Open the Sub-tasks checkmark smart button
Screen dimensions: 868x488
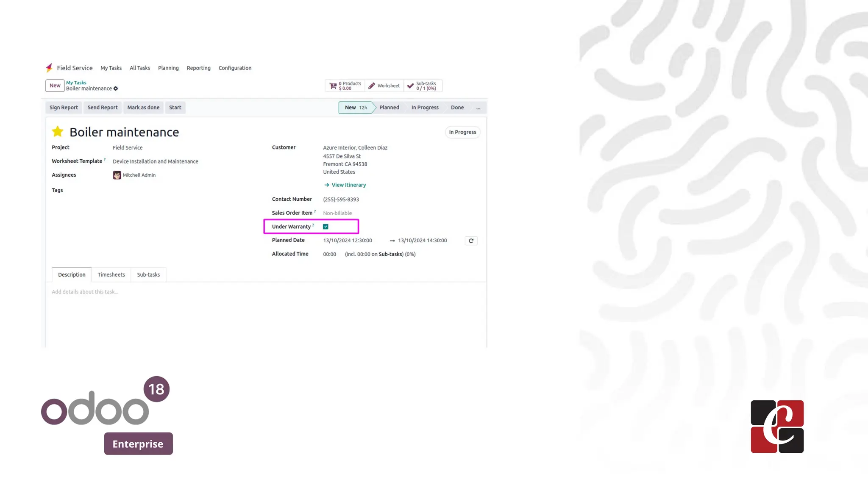pyautogui.click(x=422, y=86)
